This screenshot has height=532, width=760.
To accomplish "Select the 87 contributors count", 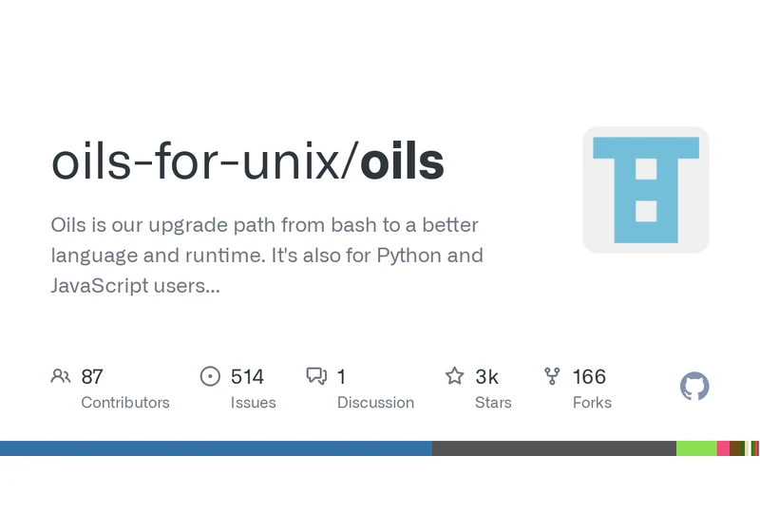I will pyautogui.click(x=92, y=376).
